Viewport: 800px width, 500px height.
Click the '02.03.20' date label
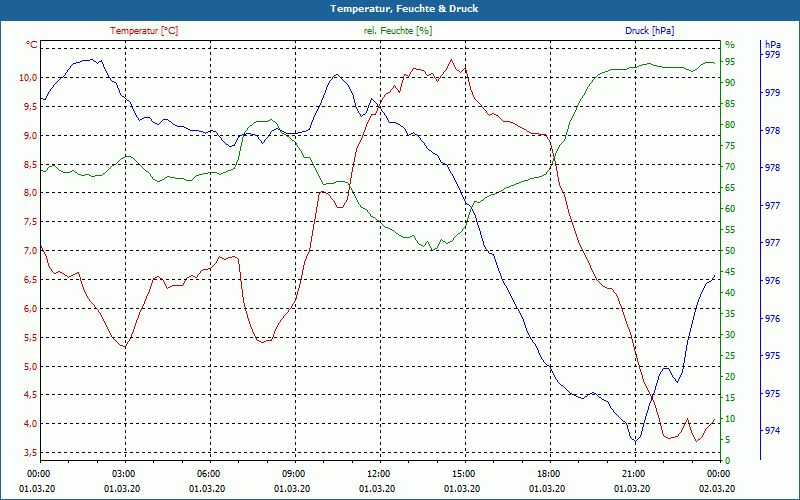click(717, 489)
